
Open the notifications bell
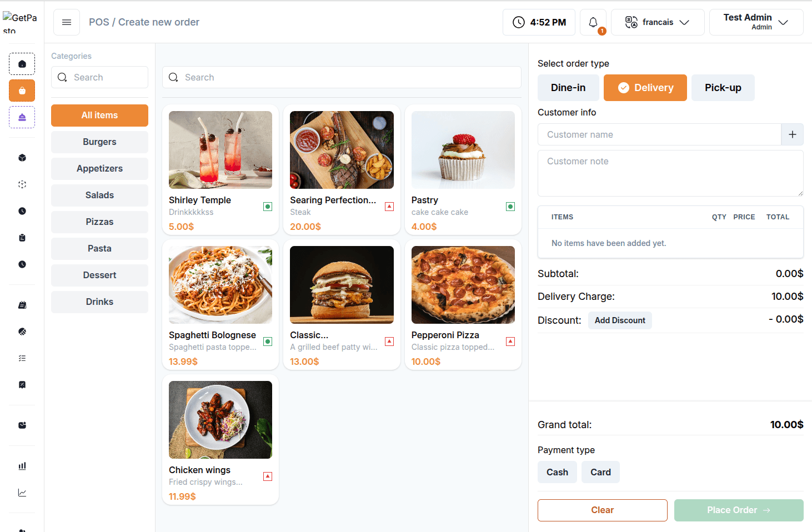tap(593, 22)
